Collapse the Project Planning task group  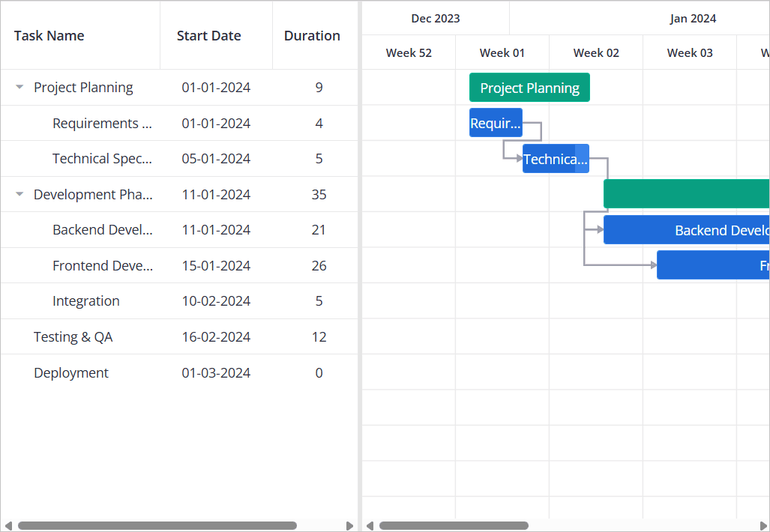(x=19, y=88)
